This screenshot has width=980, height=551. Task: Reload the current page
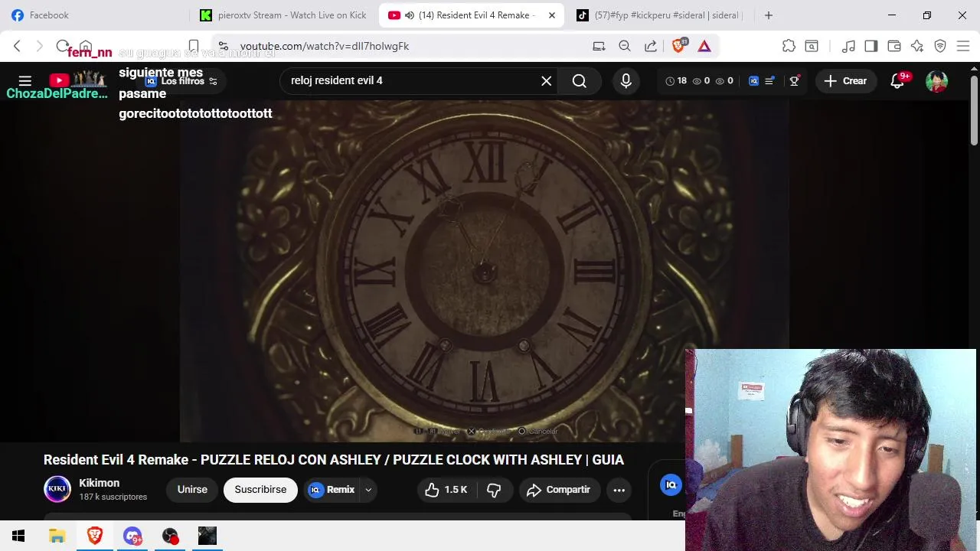(x=63, y=46)
